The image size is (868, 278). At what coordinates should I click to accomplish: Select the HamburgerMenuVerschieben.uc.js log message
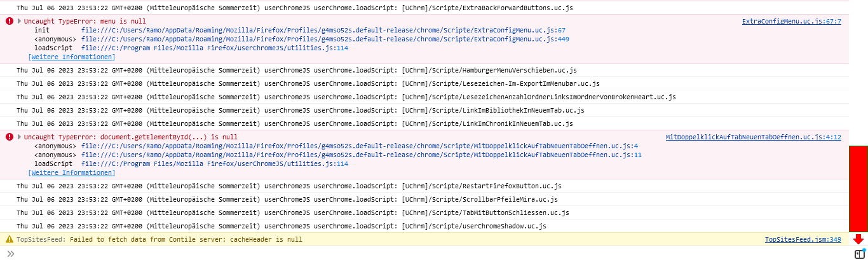[297, 70]
